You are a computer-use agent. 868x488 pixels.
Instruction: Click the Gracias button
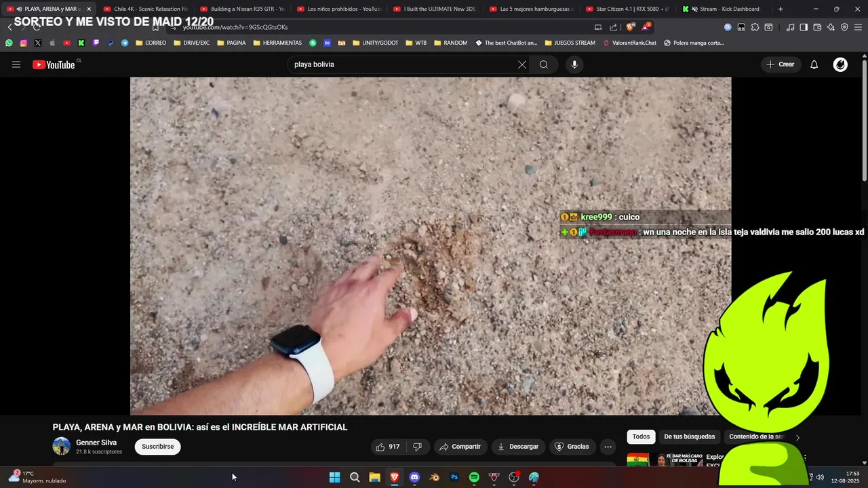[x=572, y=447]
